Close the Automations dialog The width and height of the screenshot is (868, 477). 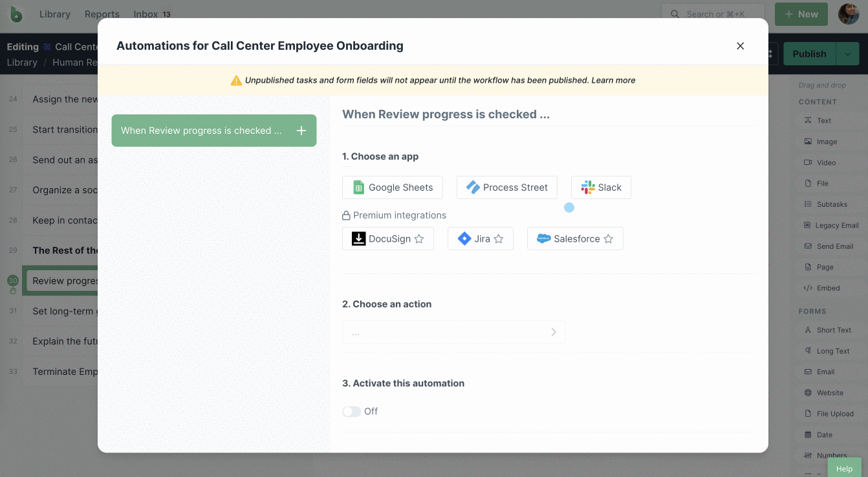(741, 46)
